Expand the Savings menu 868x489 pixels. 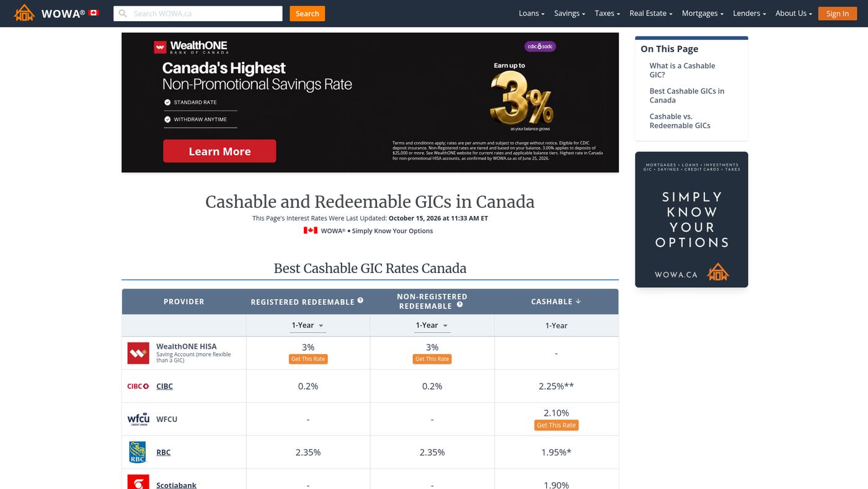tap(569, 13)
